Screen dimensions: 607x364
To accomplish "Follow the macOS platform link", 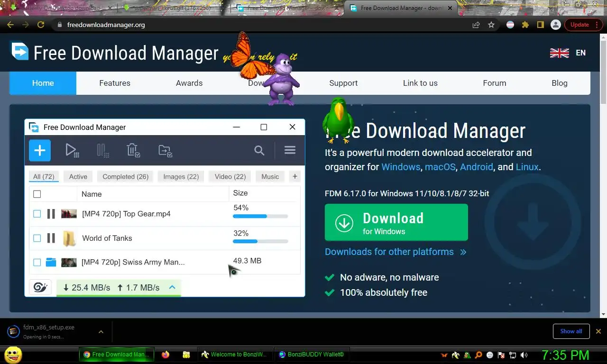I will (440, 167).
